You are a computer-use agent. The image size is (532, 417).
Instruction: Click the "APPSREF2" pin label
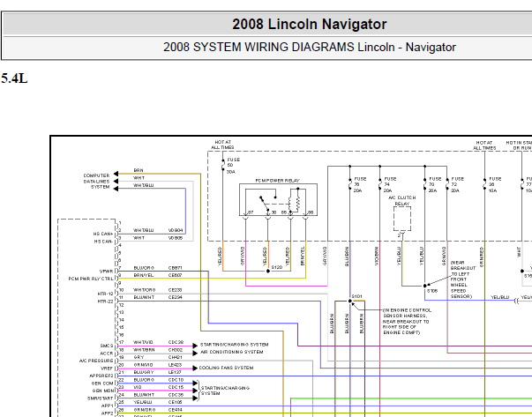tap(101, 376)
